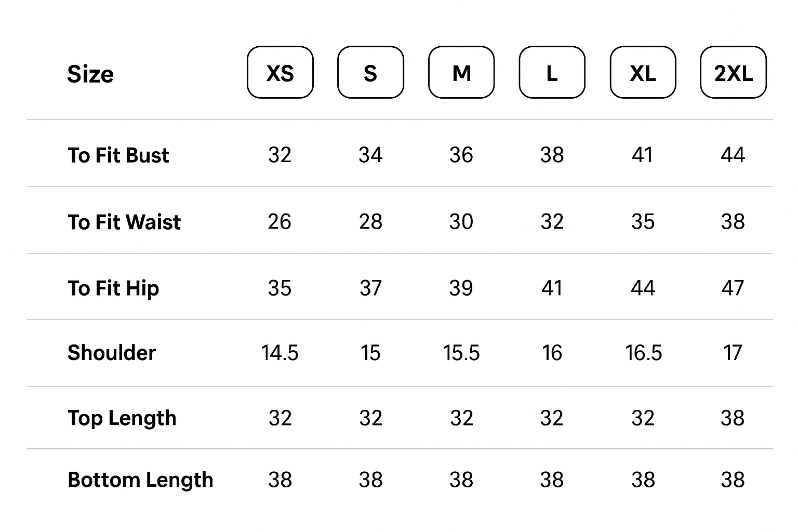This screenshot has width=798, height=532.
Task: Click the Size header label
Action: pos(90,74)
